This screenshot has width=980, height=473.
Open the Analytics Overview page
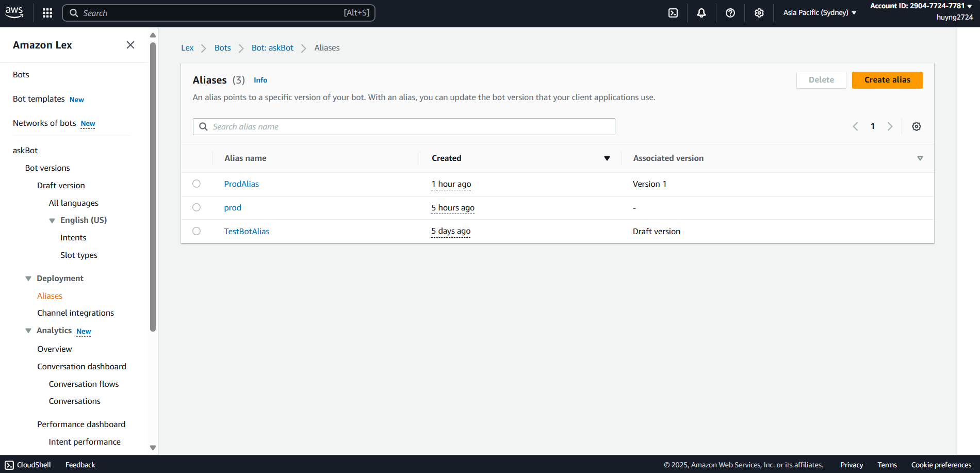point(55,349)
